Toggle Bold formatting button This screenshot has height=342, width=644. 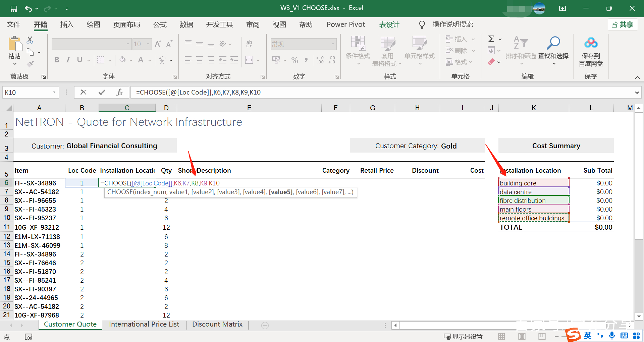[x=57, y=60]
